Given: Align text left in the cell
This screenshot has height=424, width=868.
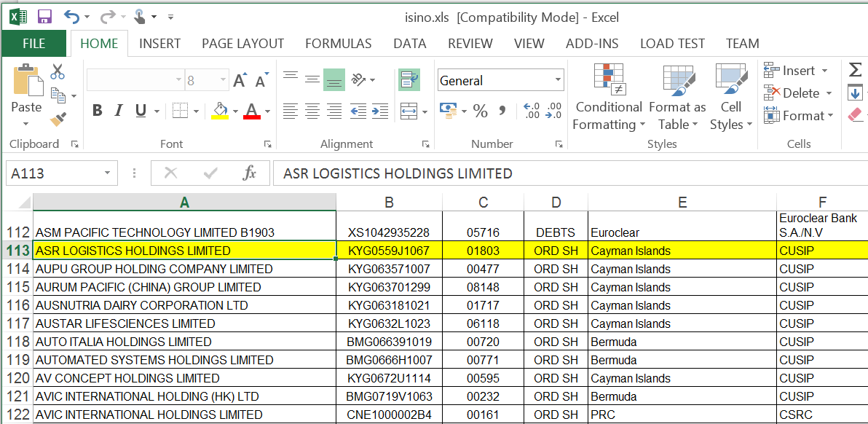Looking at the screenshot, I should pos(291,111).
